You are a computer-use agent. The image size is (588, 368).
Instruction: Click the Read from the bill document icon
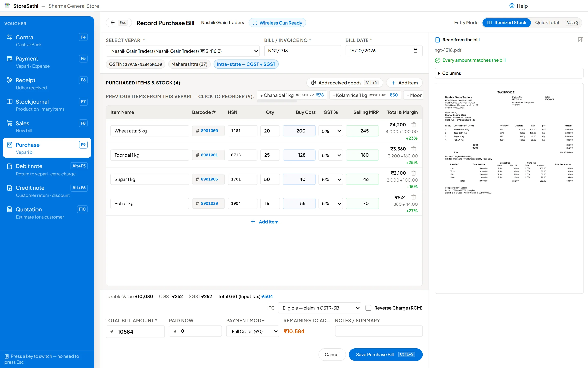(x=437, y=40)
